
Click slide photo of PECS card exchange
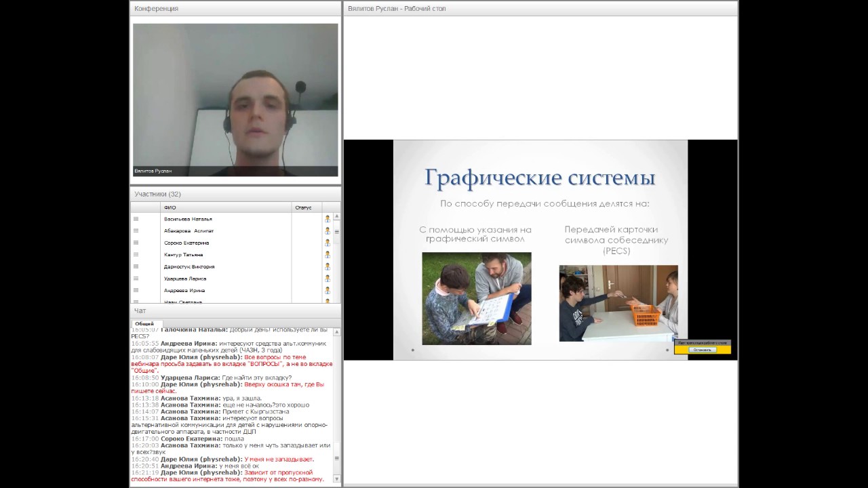pyautogui.click(x=618, y=303)
